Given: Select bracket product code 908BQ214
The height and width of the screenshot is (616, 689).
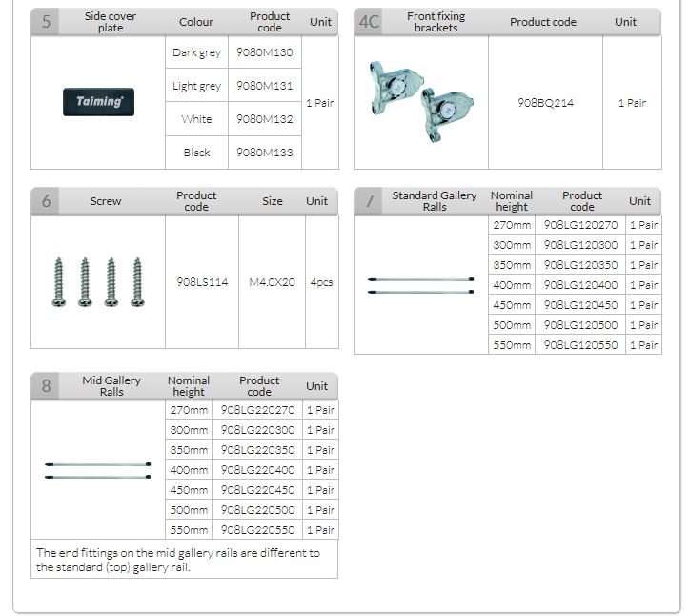Looking at the screenshot, I should point(546,103).
